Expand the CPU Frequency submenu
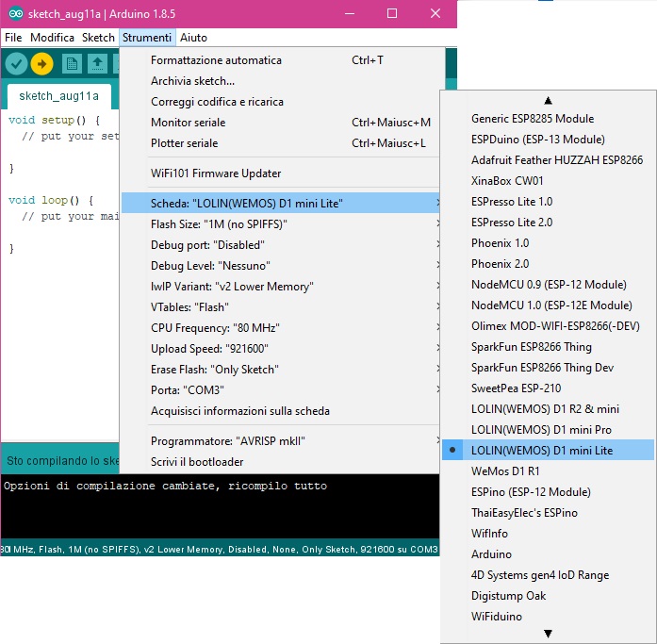 tap(280, 327)
